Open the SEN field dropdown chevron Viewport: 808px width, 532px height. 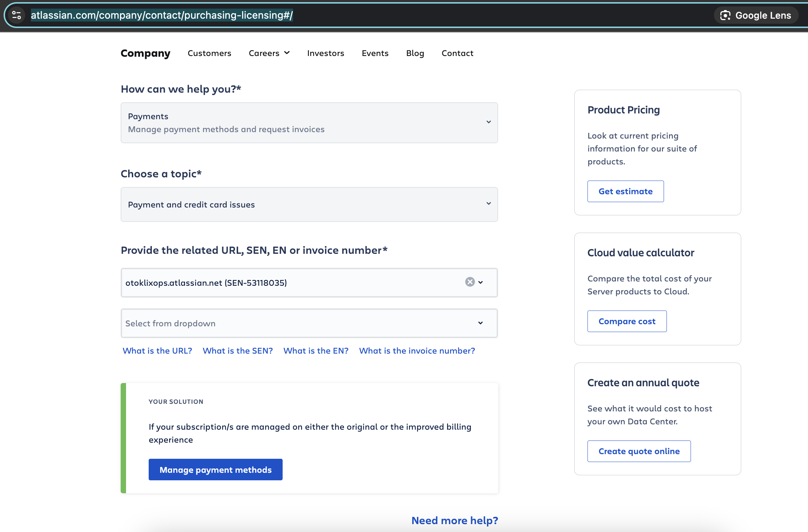[480, 283]
